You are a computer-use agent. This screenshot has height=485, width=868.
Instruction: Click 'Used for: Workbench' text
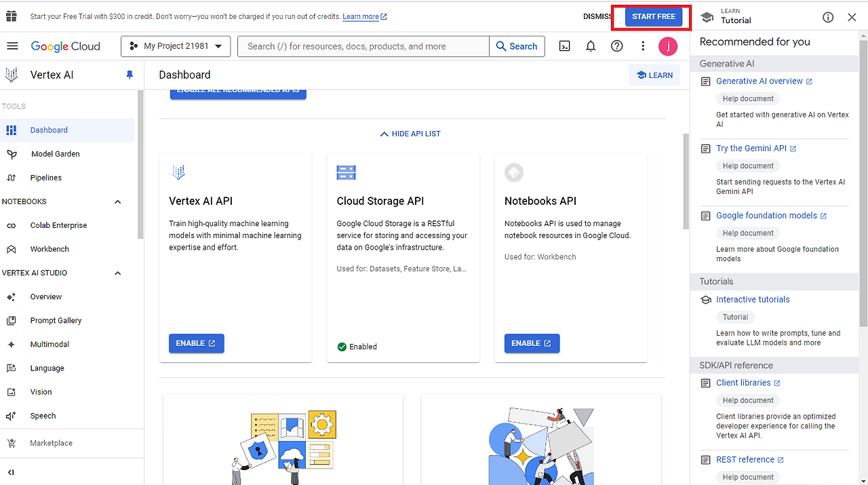(x=540, y=257)
